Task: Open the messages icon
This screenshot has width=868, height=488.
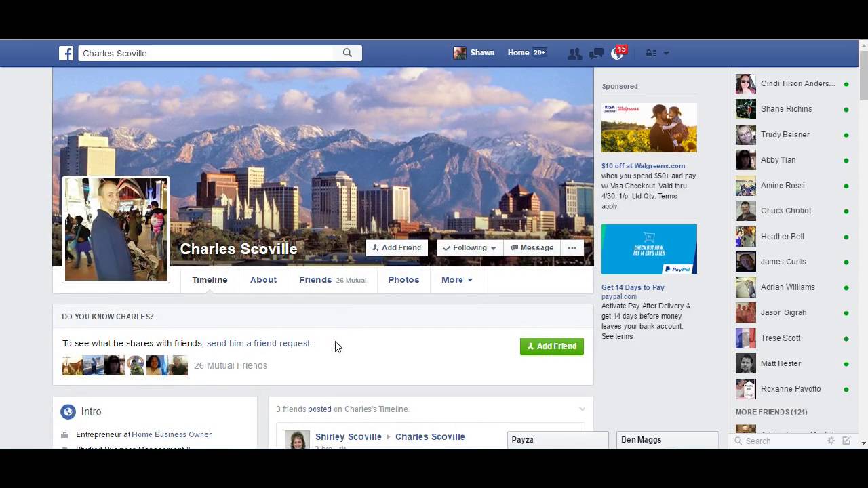Action: tap(596, 53)
